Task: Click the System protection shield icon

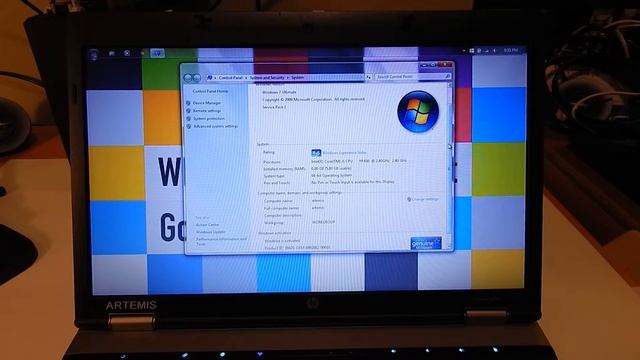Action: coord(188,118)
